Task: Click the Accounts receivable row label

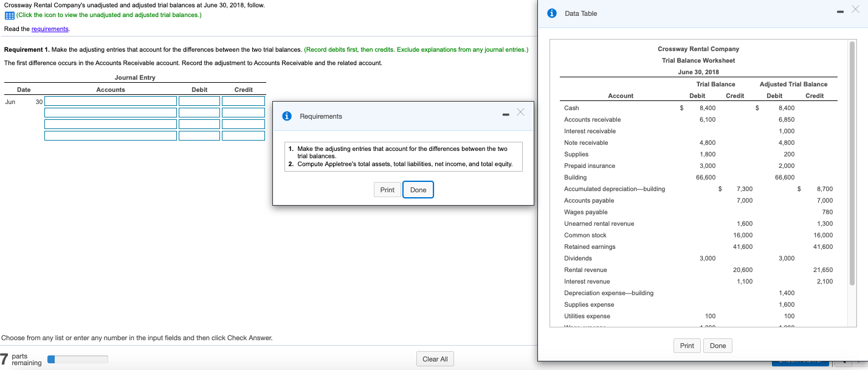Action: pyautogui.click(x=593, y=119)
